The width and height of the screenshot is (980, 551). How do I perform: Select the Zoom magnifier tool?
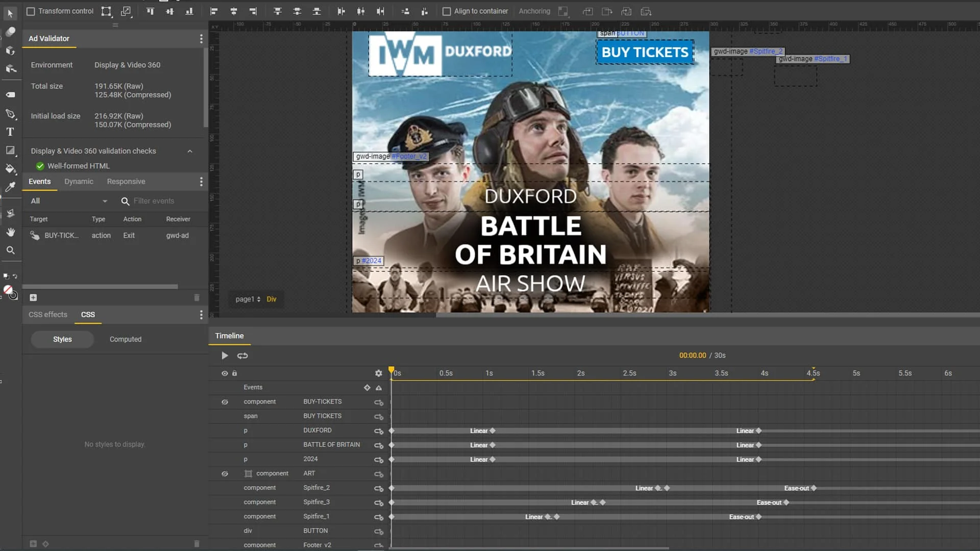[x=10, y=250]
